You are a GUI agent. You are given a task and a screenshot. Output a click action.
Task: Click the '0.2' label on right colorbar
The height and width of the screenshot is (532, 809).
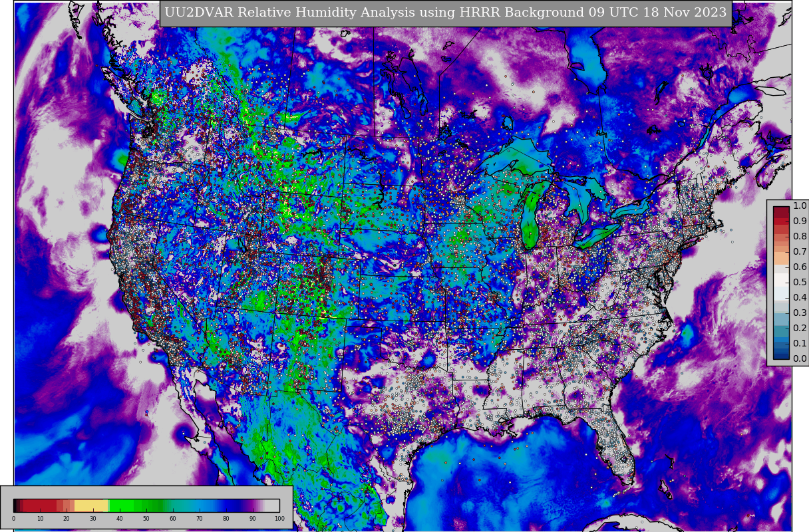point(800,328)
